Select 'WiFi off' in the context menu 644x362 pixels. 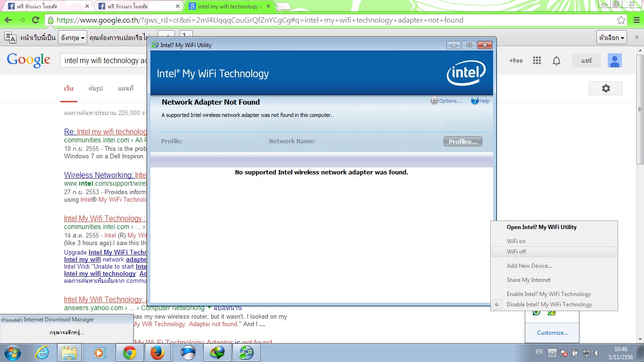554,252
